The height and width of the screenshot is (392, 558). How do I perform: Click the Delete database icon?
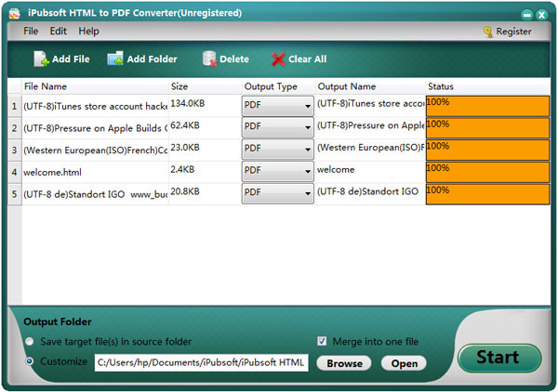[x=209, y=59]
